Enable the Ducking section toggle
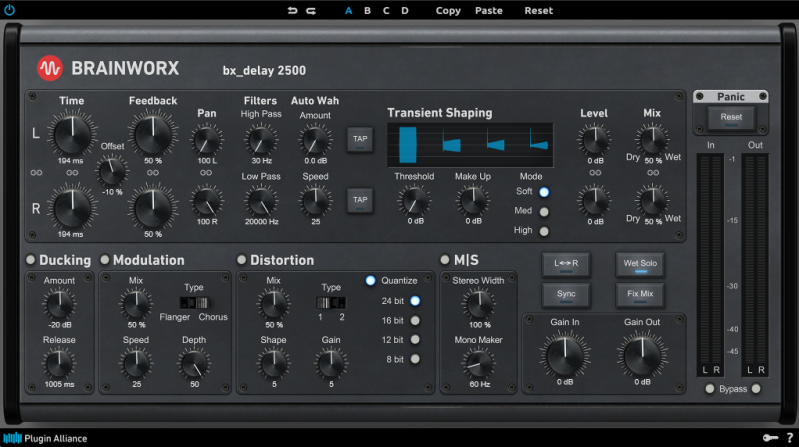This screenshot has width=799, height=447. [31, 260]
